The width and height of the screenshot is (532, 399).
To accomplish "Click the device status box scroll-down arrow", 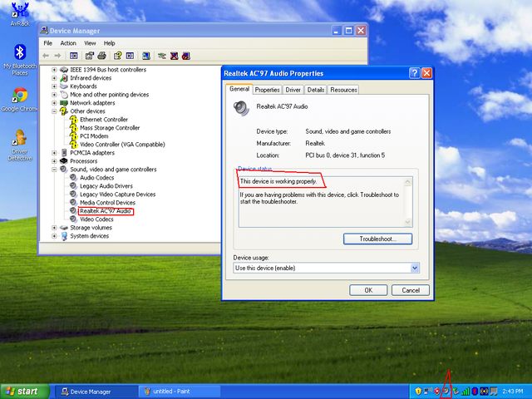I will pyautogui.click(x=408, y=223).
